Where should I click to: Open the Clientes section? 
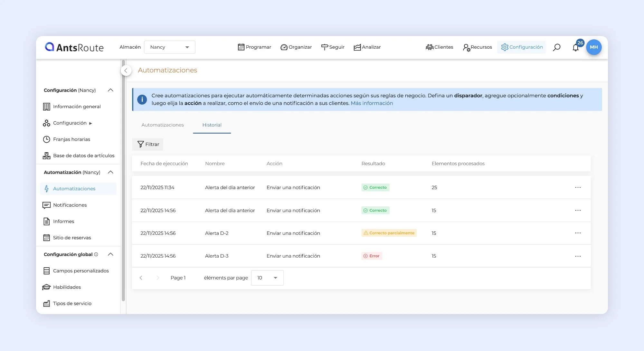point(439,47)
